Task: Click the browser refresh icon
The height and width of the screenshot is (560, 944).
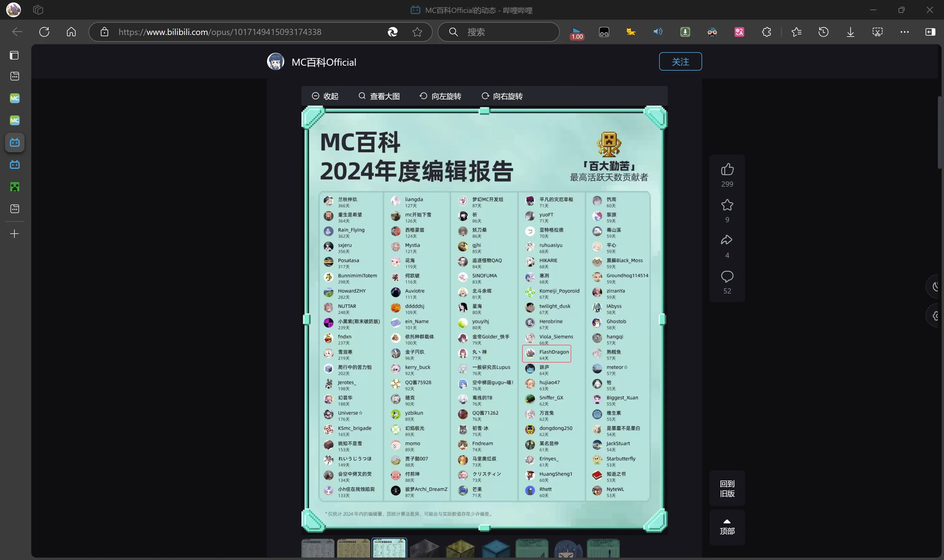Action: pos(44,32)
